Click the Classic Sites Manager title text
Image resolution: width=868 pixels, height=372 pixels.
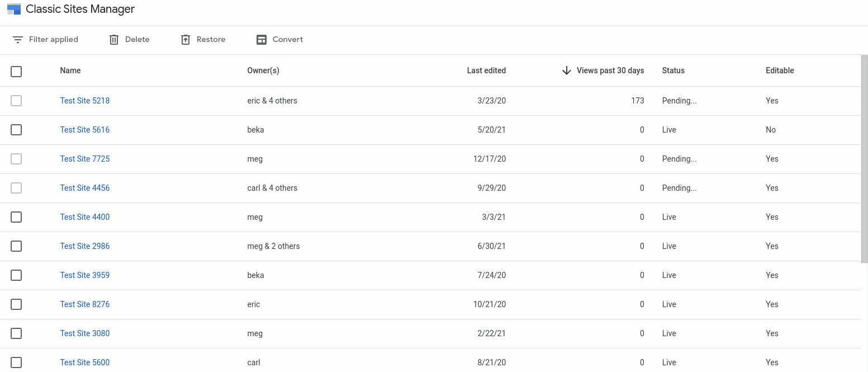[x=80, y=9]
